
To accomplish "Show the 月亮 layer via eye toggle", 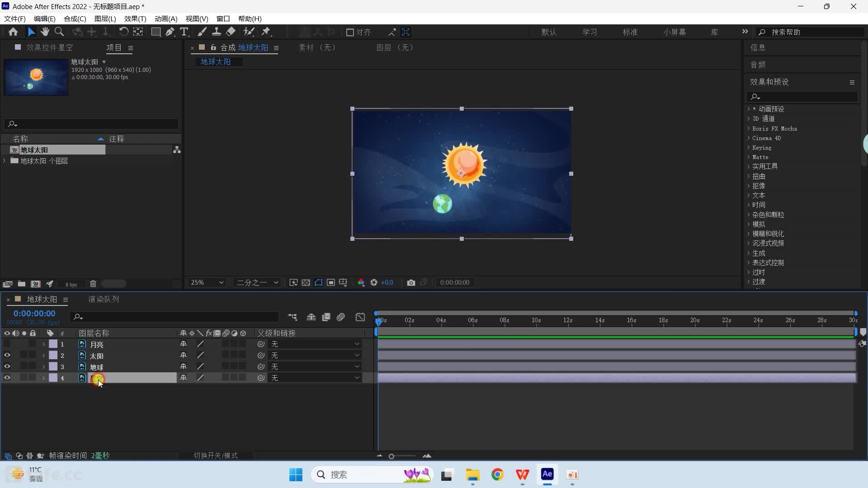I will (x=7, y=344).
